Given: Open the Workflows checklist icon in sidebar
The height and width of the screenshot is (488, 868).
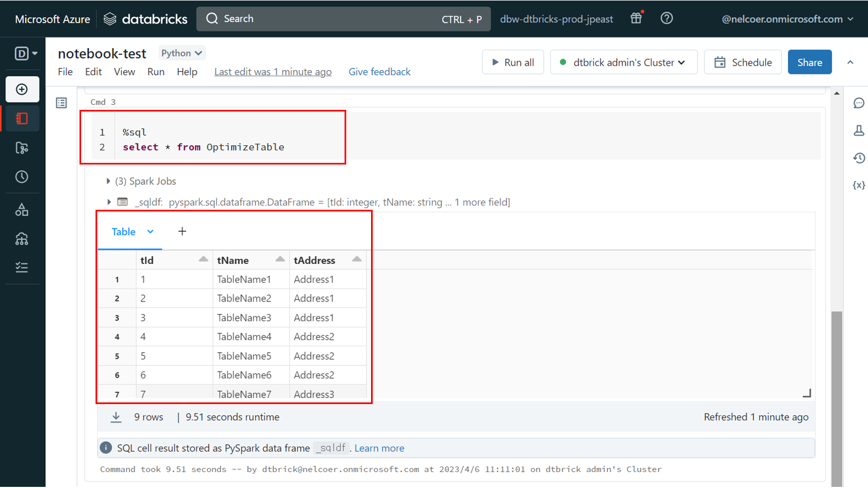Looking at the screenshot, I should [x=22, y=268].
